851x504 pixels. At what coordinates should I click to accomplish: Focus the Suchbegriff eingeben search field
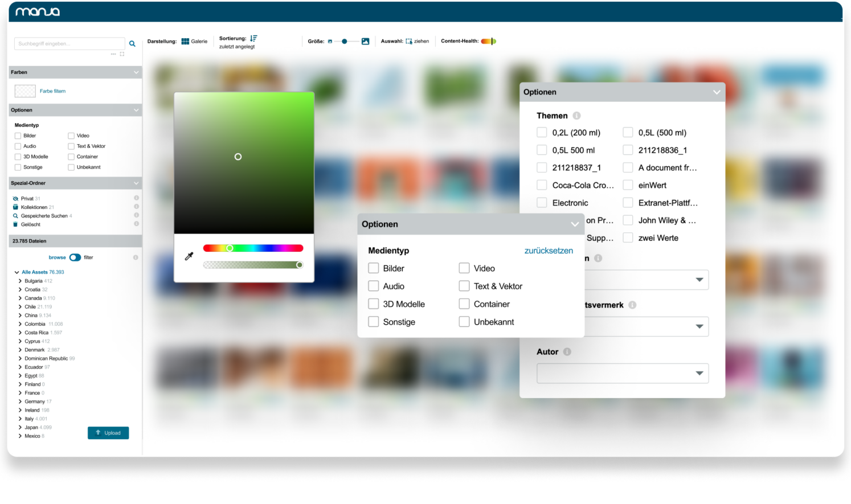pos(69,44)
